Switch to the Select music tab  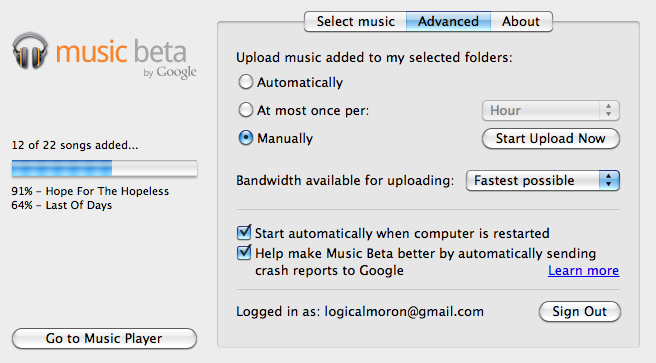click(x=356, y=21)
